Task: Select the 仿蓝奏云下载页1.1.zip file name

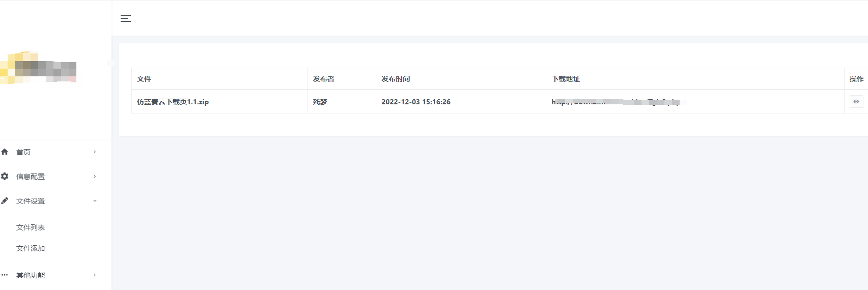Action: (173, 102)
